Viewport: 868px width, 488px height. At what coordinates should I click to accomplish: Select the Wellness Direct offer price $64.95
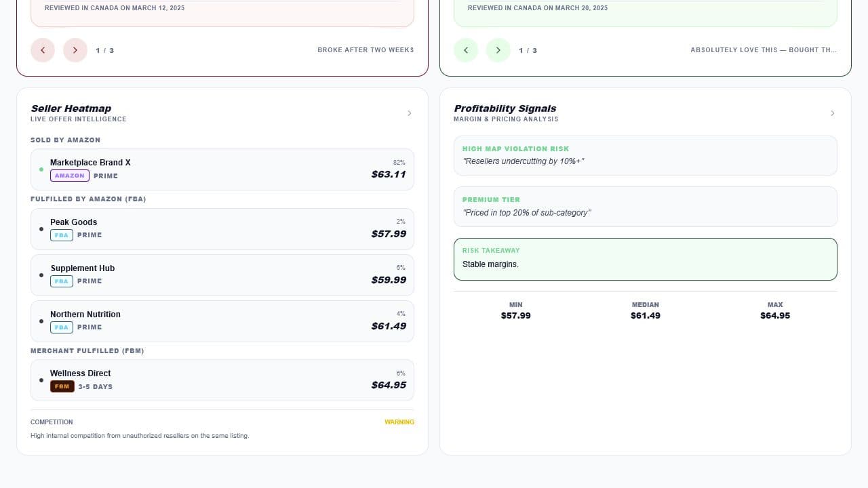(389, 385)
